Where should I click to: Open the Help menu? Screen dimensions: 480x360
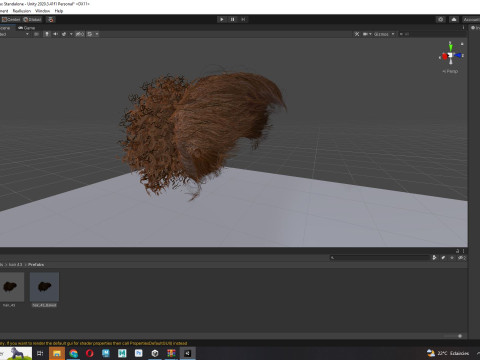(59, 11)
